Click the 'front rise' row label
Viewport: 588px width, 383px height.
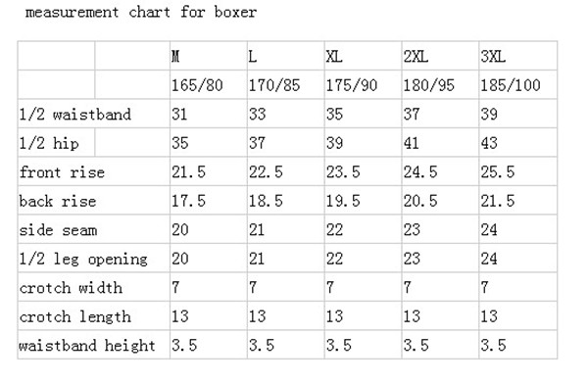tap(62, 172)
